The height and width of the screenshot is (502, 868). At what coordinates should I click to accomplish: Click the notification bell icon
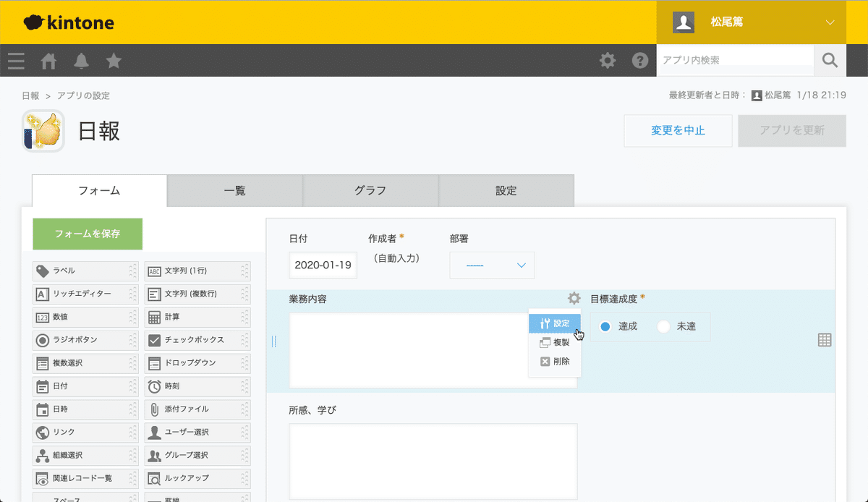[81, 61]
